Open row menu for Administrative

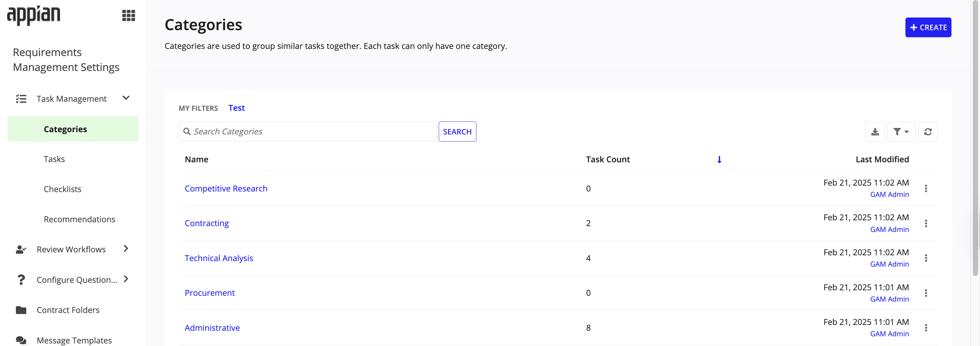tap(926, 328)
